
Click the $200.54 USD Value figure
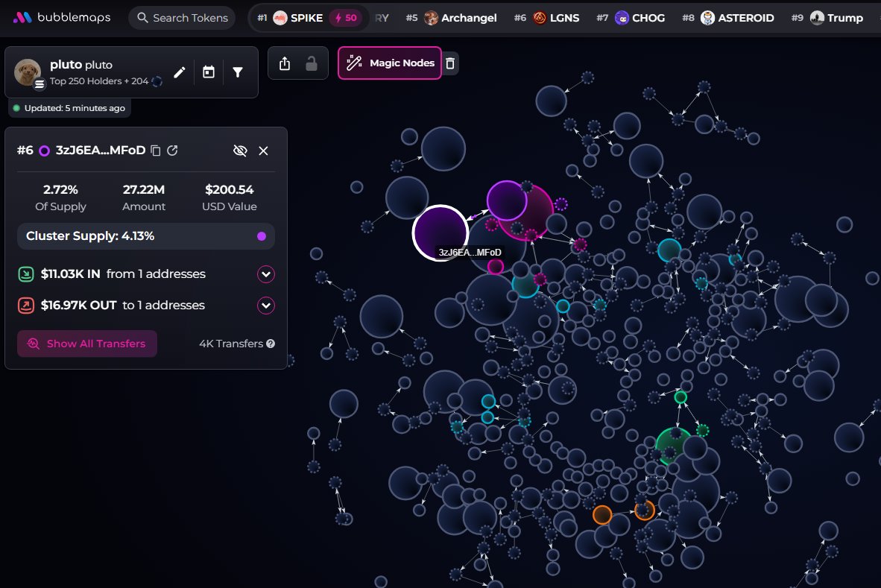click(230, 189)
